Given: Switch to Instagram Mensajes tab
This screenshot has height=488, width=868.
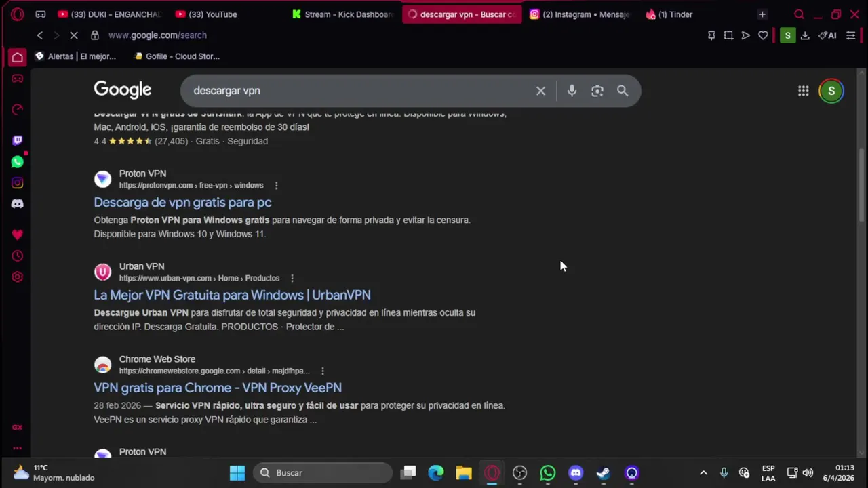Looking at the screenshot, I should coord(580,14).
